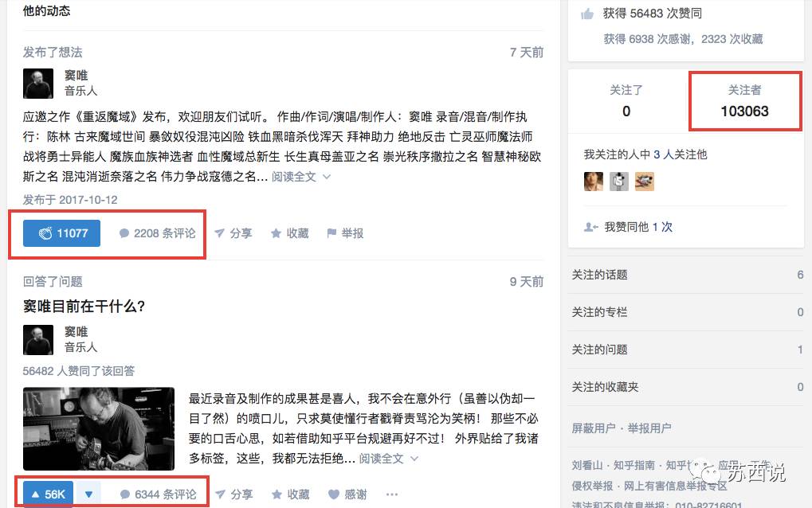Click the clap button showing 11077
The image size is (812, 508).
(x=61, y=233)
